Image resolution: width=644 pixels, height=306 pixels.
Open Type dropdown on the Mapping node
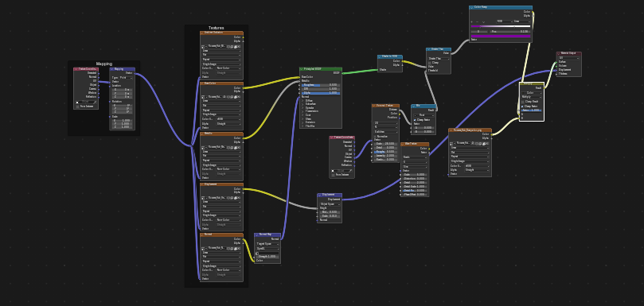[126, 78]
